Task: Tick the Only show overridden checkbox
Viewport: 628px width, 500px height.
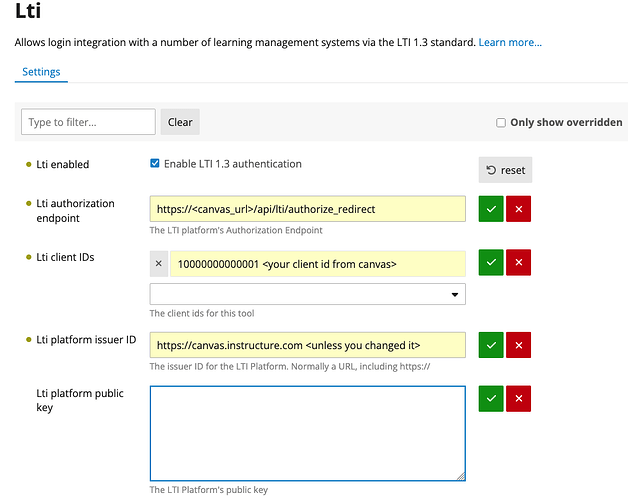Action: click(501, 123)
